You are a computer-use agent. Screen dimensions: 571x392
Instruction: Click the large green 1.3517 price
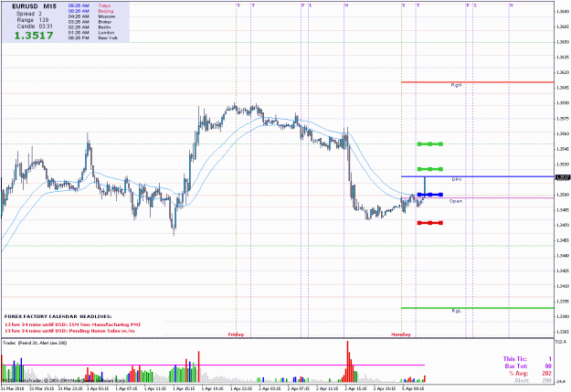[x=34, y=36]
